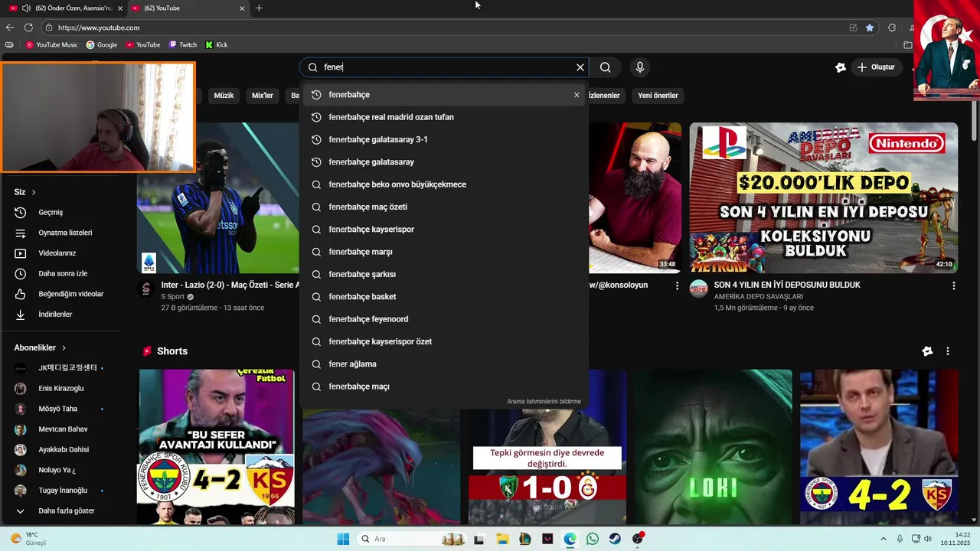The width and height of the screenshot is (980, 551).
Task: Choose 'fenerbahçe feyenoord' suggestion
Action: [x=444, y=319]
